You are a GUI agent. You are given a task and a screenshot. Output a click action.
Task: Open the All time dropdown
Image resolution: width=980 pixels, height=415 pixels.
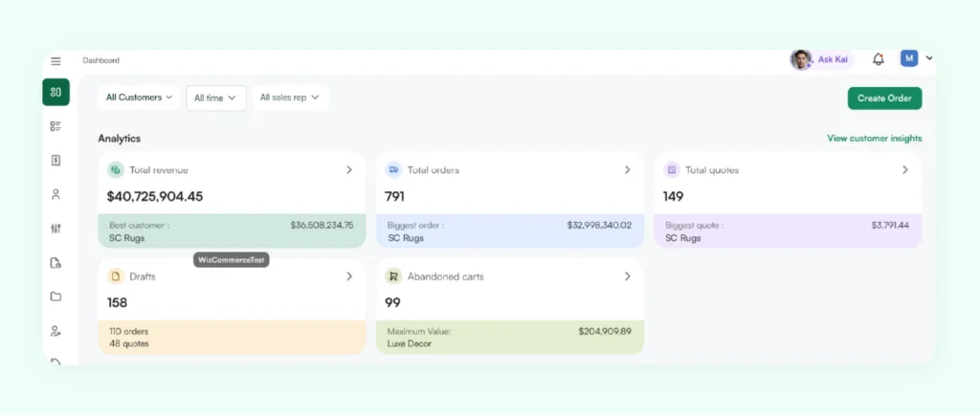pos(215,98)
